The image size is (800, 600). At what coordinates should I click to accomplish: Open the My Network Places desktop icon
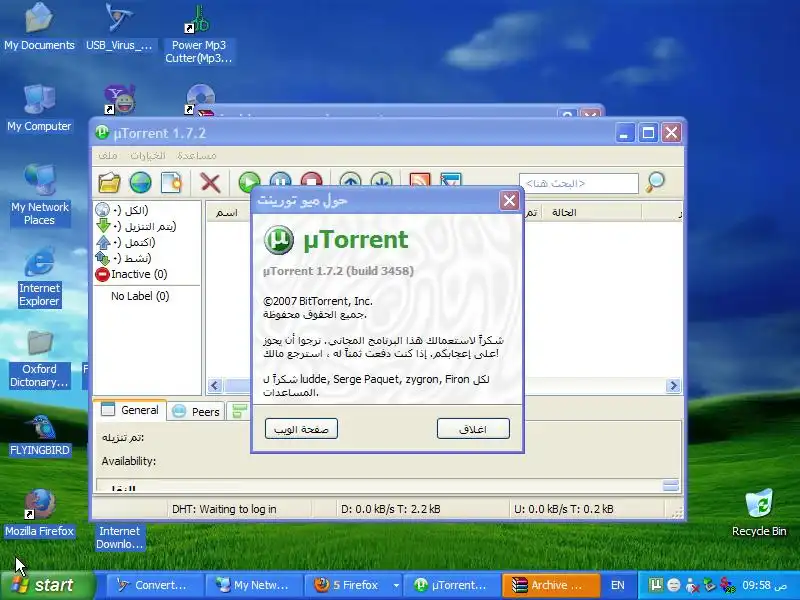39,195
